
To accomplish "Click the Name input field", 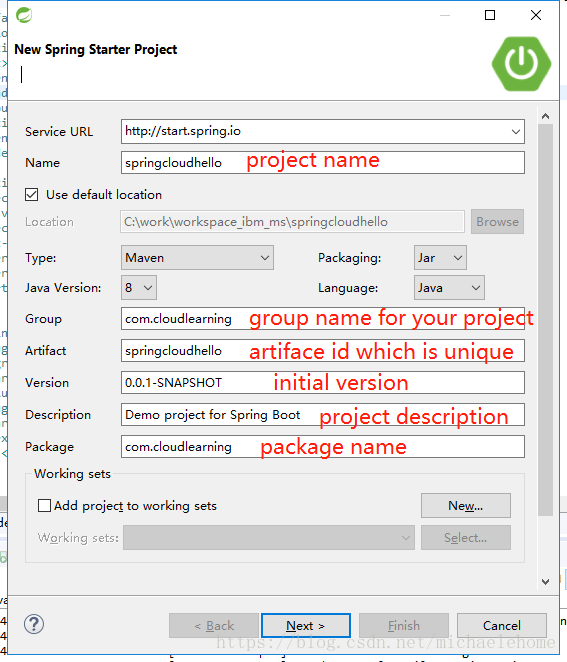I will [x=323, y=163].
